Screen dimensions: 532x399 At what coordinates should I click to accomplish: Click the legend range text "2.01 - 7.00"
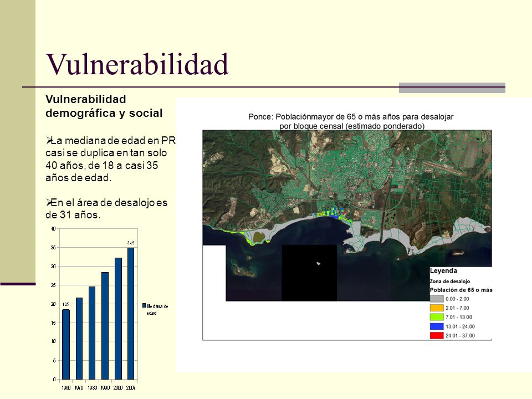click(457, 308)
